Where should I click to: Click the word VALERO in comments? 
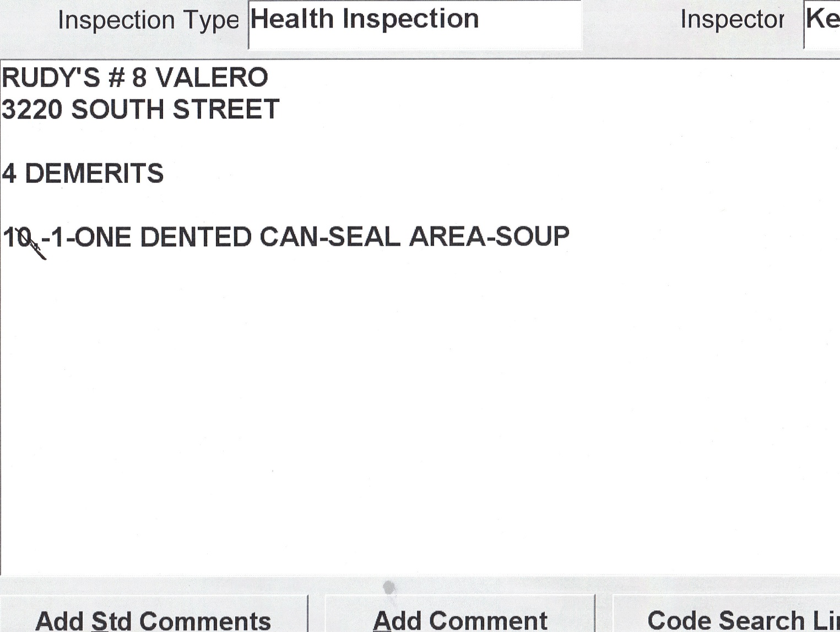pos(212,78)
